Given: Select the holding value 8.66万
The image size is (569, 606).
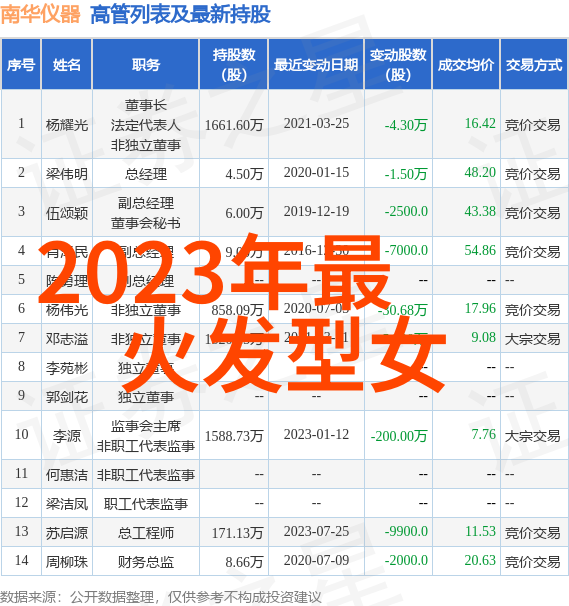Looking at the screenshot, I should [244, 562].
